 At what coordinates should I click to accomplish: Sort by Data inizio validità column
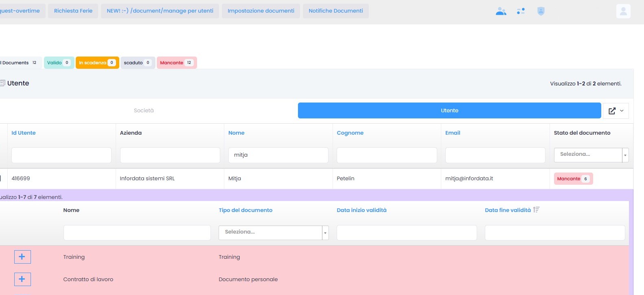pos(361,210)
